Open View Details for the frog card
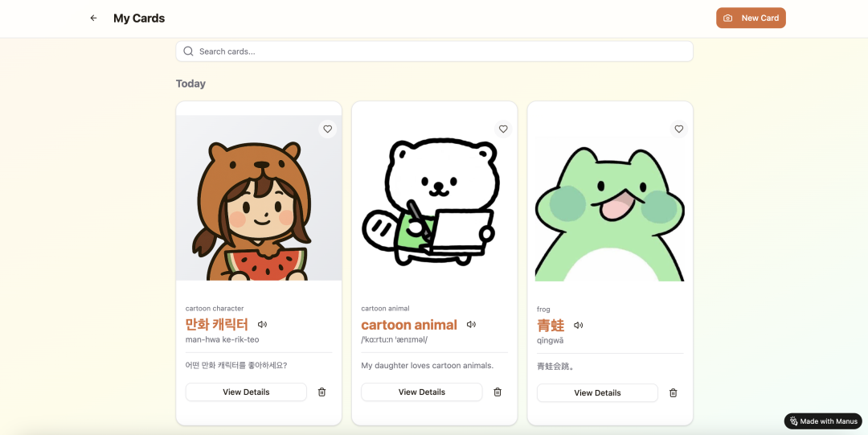Screen dimensions: 868x435 597,392
